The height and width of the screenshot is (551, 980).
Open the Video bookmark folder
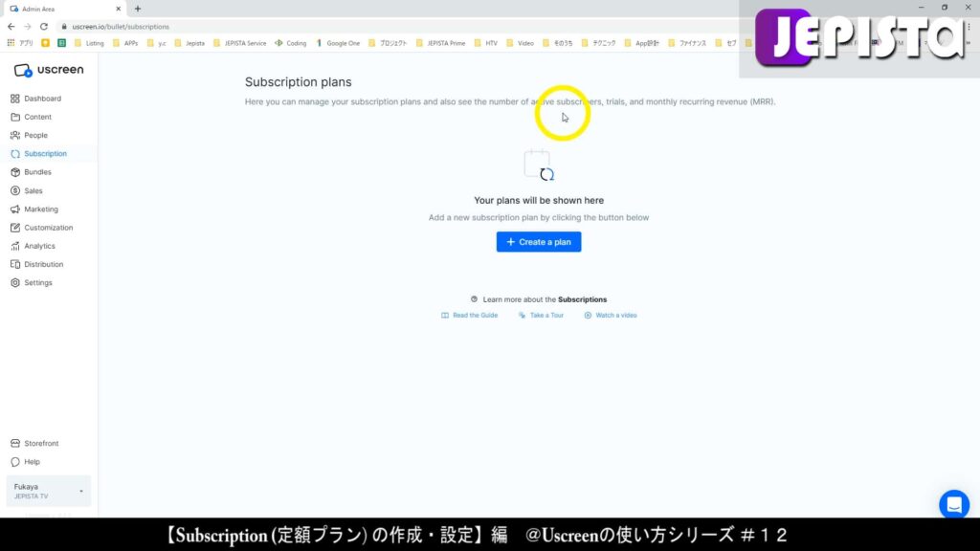coord(520,43)
